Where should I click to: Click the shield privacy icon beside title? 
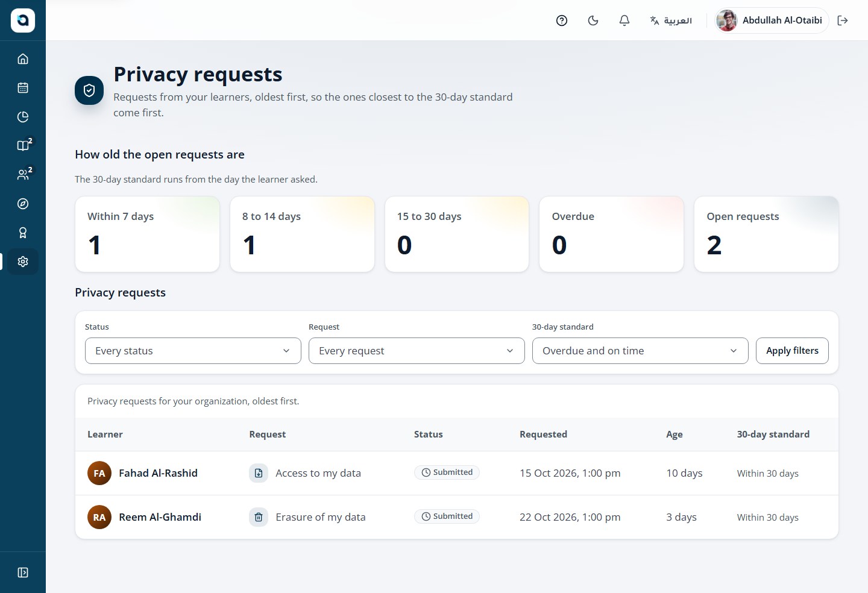pos(89,90)
